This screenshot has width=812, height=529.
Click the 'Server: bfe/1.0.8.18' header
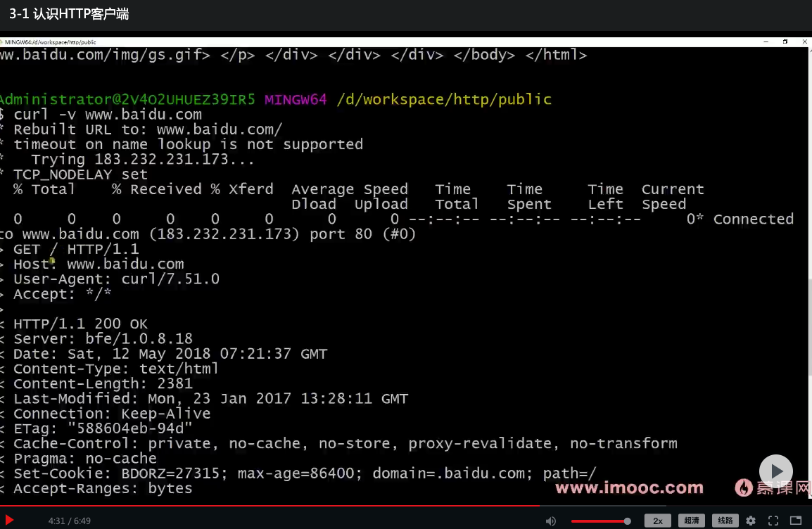(x=103, y=339)
